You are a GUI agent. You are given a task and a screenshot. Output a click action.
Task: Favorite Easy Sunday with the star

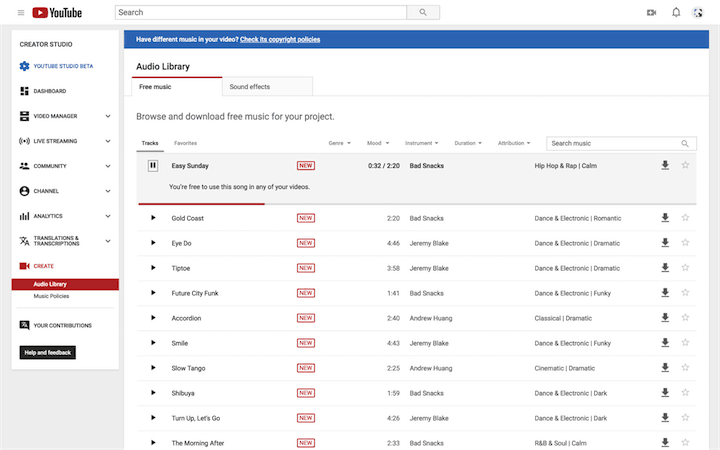tap(685, 165)
